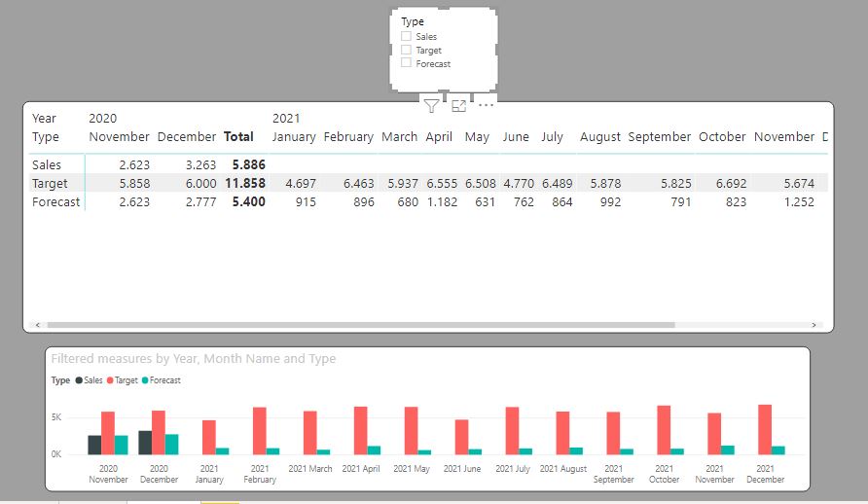The image size is (868, 504).
Task: Click the 2020 December column header
Action: tap(187, 136)
